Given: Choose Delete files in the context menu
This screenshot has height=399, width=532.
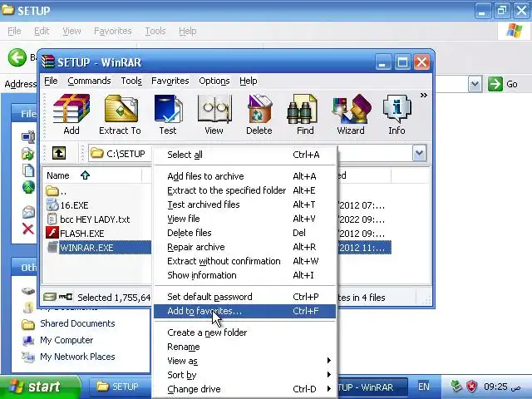Looking at the screenshot, I should [x=245, y=233].
